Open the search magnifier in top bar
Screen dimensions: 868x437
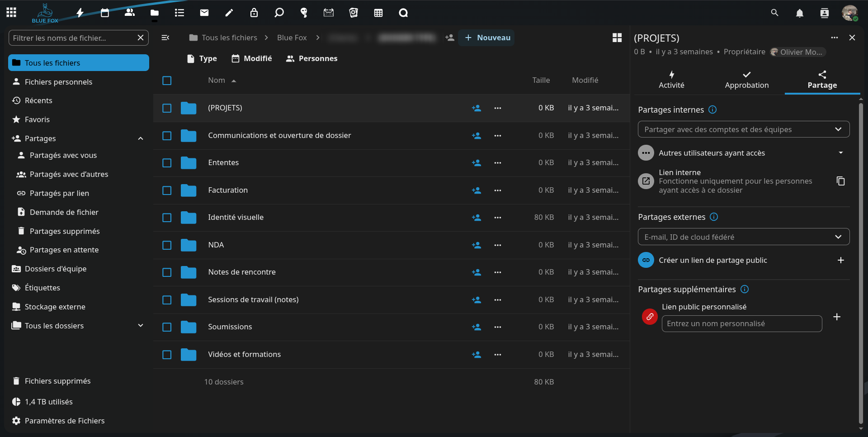pyautogui.click(x=774, y=13)
